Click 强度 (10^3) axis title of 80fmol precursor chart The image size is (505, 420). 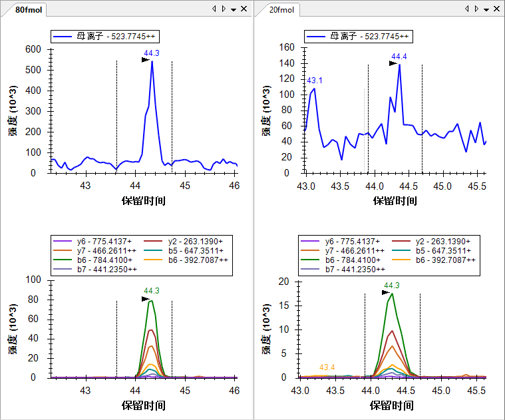pos(13,110)
